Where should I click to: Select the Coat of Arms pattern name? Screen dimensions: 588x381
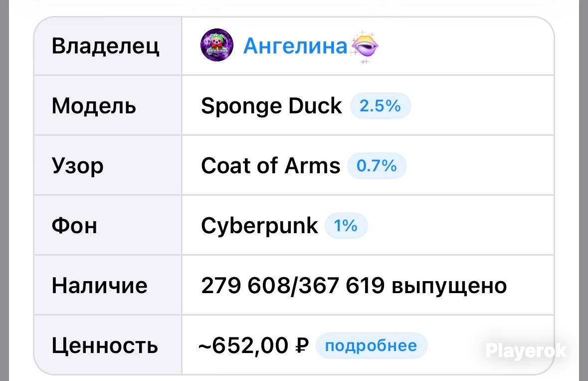[x=270, y=166]
